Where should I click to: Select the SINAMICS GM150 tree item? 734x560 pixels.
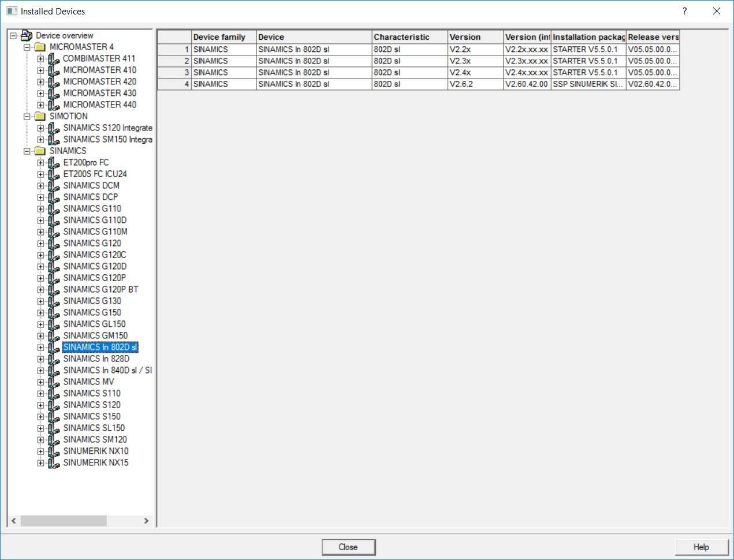(95, 336)
